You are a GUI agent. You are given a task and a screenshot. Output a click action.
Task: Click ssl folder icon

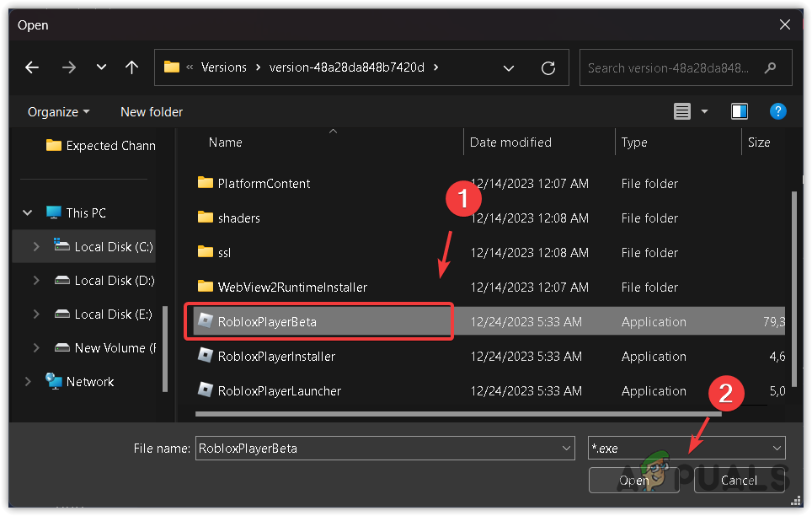click(205, 252)
